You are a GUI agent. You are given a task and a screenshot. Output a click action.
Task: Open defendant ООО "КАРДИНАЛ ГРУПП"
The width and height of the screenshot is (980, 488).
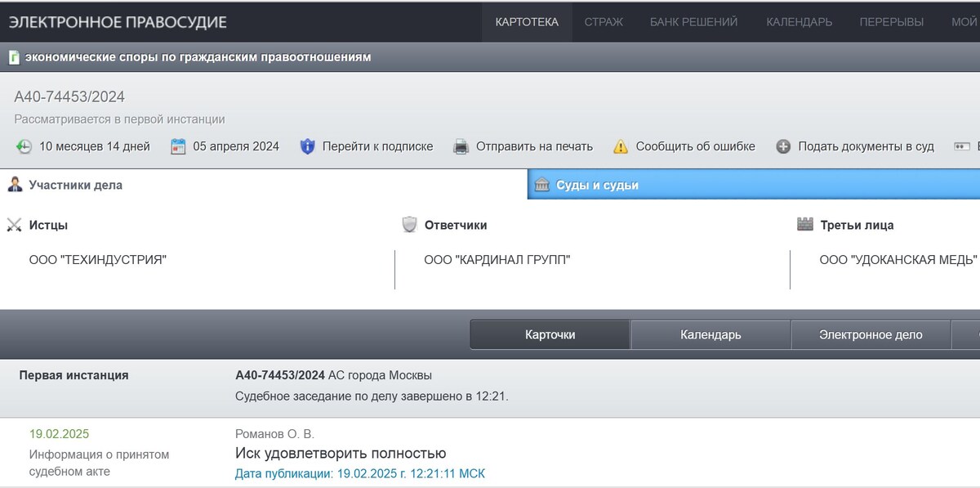coord(497,260)
